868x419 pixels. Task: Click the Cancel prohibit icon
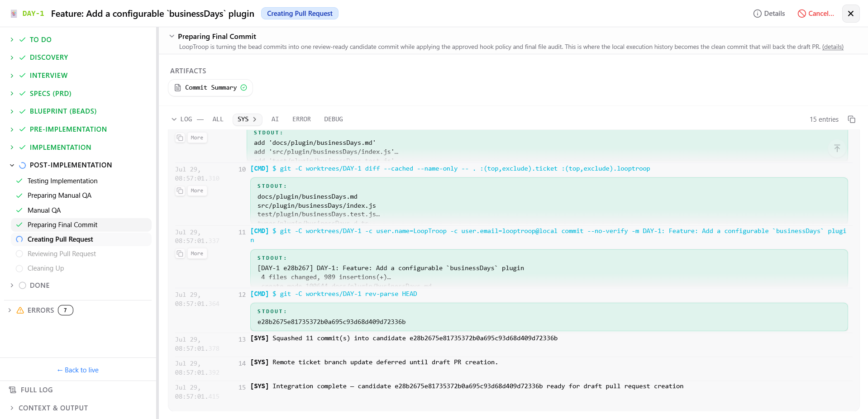pos(801,14)
